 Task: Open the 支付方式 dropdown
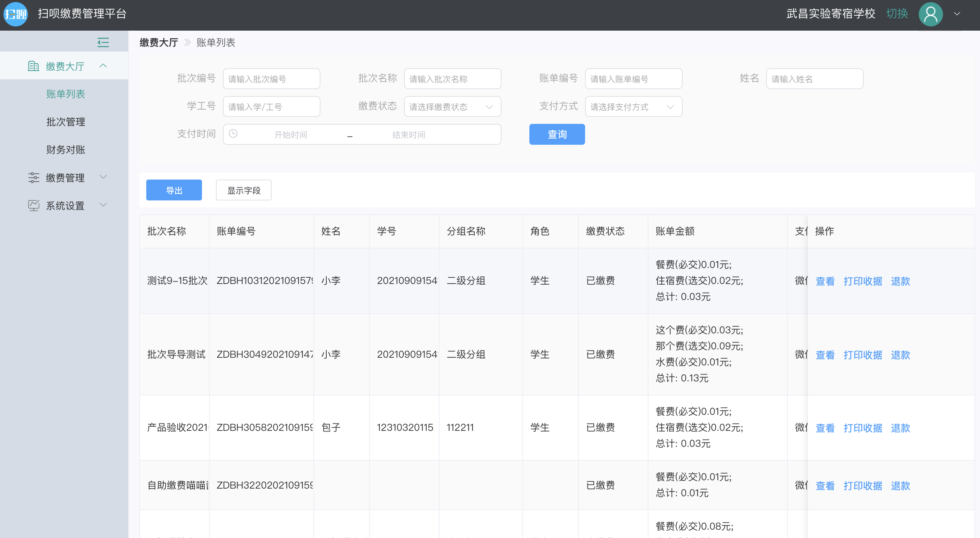(633, 107)
